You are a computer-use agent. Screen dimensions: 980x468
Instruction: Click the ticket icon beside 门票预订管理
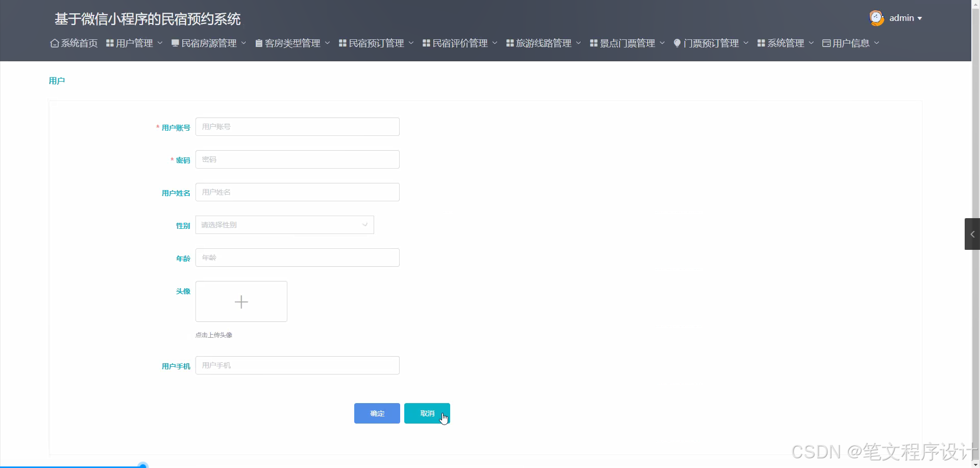pos(677,43)
